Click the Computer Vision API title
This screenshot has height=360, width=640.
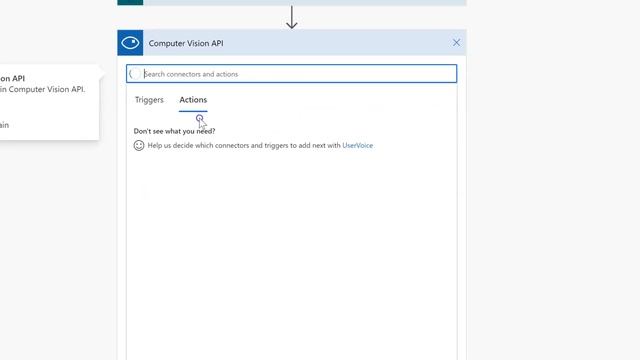(186, 43)
